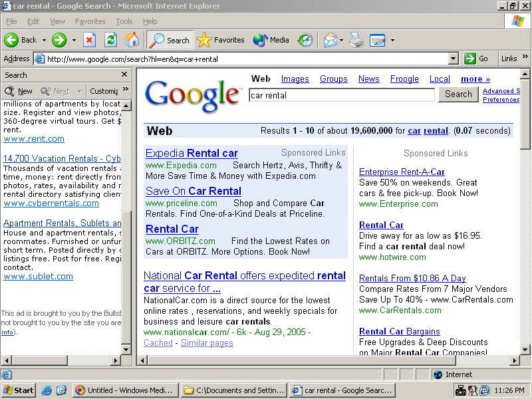This screenshot has width=532, height=399.
Task: Open the Rental Car Bargains link
Action: pos(400,331)
